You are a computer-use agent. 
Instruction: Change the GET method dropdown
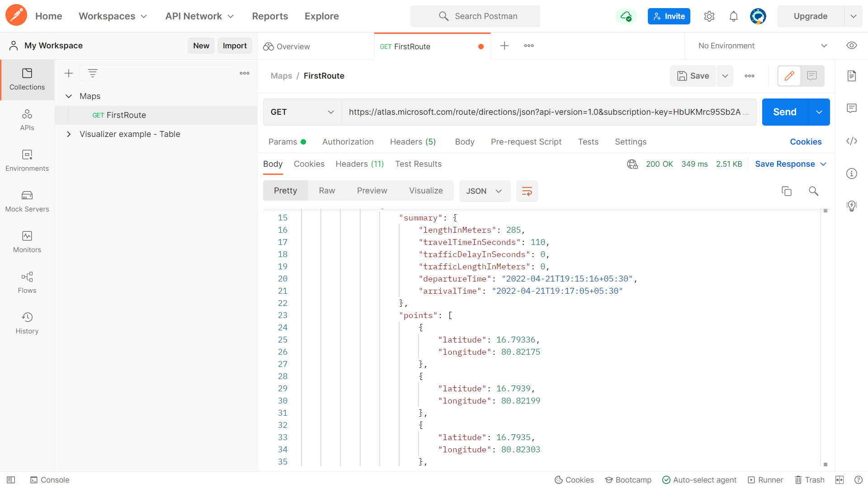pos(302,112)
